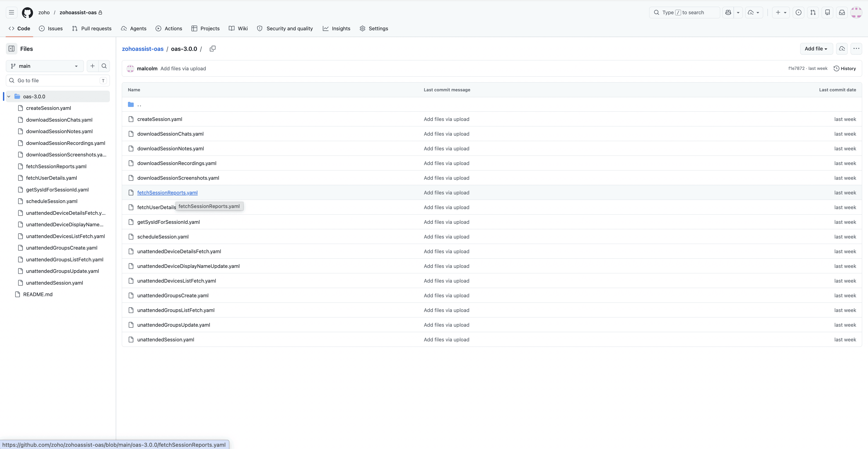Open the Projects tab
Viewport: 868px width, 449px height.
click(x=205, y=28)
